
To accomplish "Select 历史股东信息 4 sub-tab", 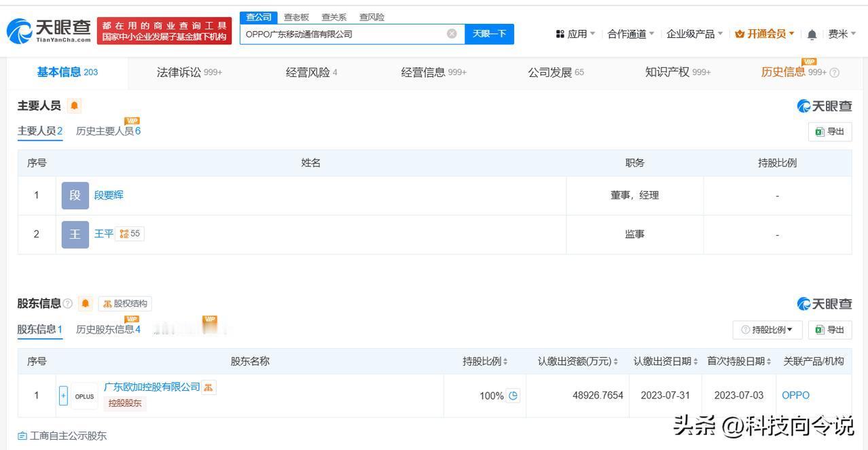I will click(x=109, y=330).
